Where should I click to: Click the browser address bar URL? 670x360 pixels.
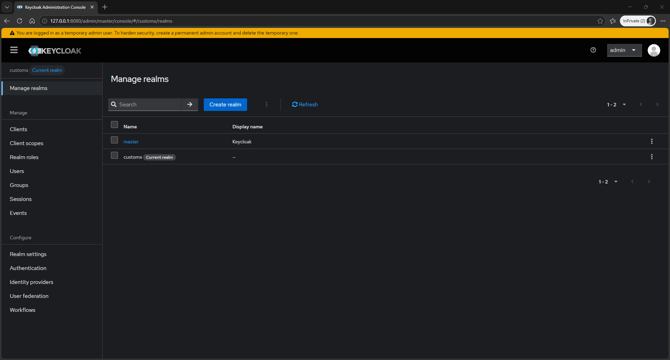click(x=111, y=21)
